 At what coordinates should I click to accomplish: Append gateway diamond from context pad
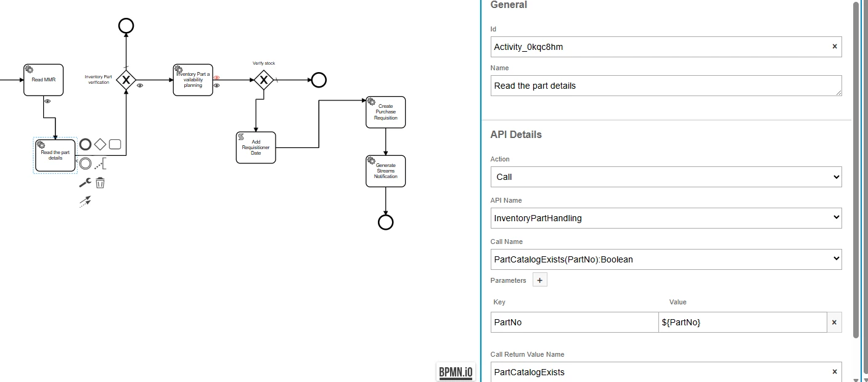(x=100, y=145)
